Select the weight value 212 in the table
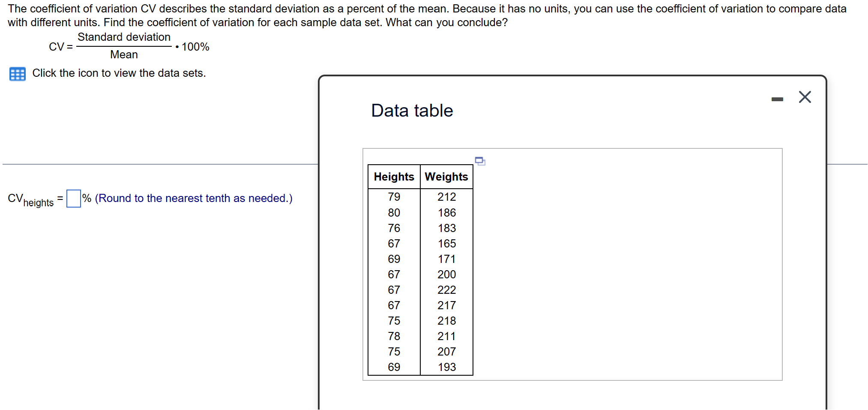868x410 pixels. (447, 197)
